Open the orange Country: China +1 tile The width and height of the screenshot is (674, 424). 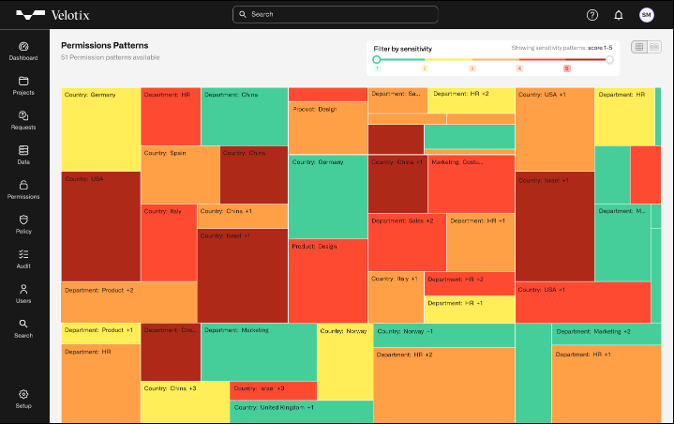[243, 216]
